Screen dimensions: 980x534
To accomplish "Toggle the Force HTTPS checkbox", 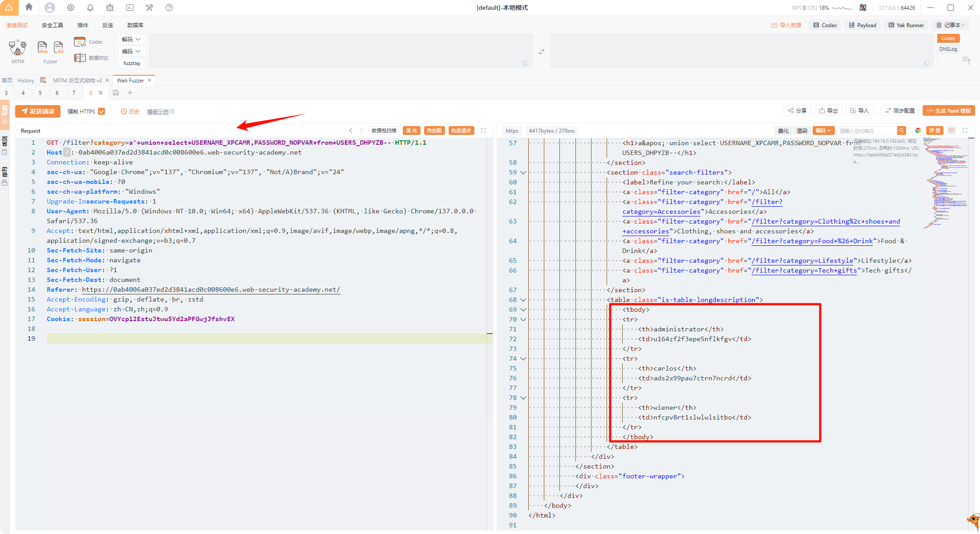I will [x=102, y=111].
